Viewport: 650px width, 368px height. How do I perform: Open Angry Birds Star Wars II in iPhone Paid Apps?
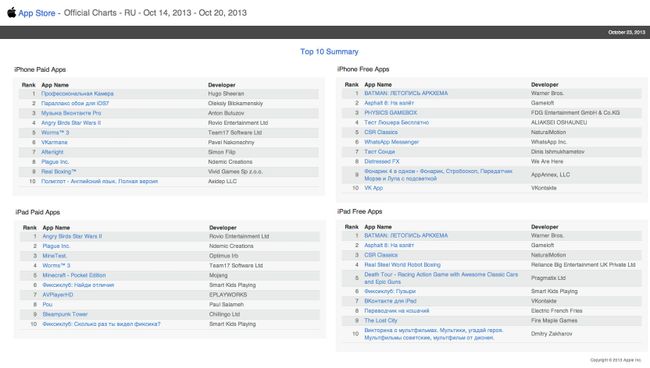pos(71,123)
